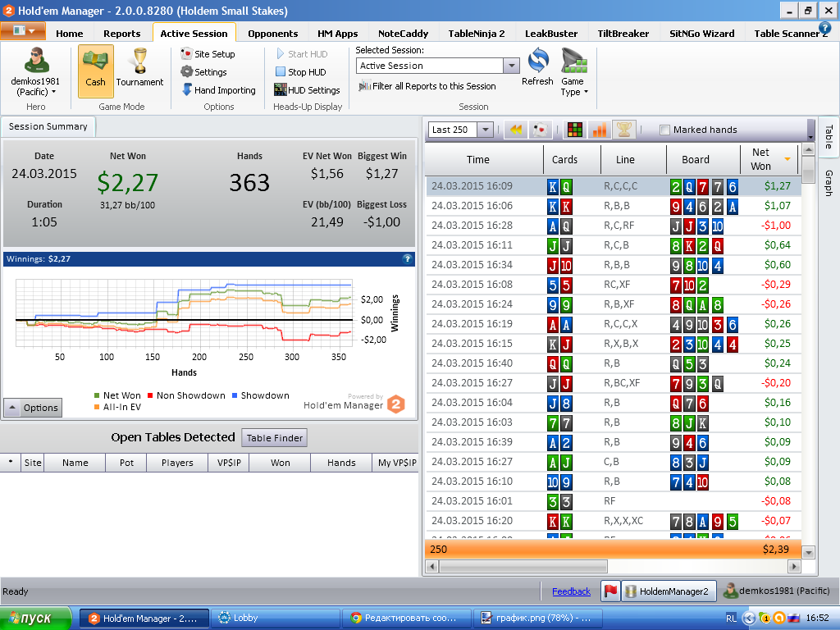Select hand row 24.03.2015 16:28 losing -$1,00
Image resolution: width=840 pixels, height=630 pixels.
[614, 226]
